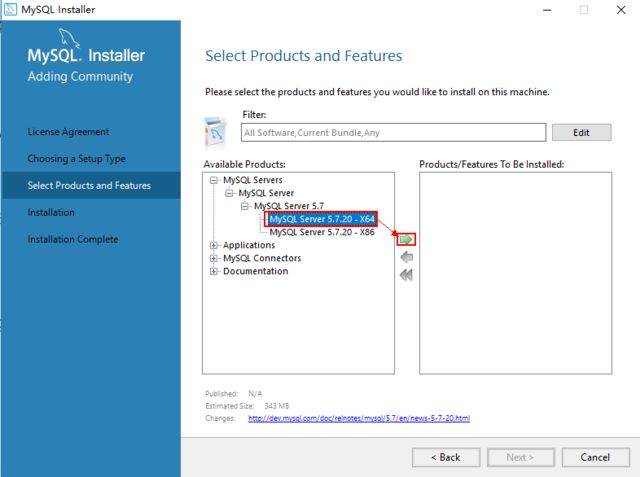
Task: Click the green add-product arrow
Action: [406, 240]
